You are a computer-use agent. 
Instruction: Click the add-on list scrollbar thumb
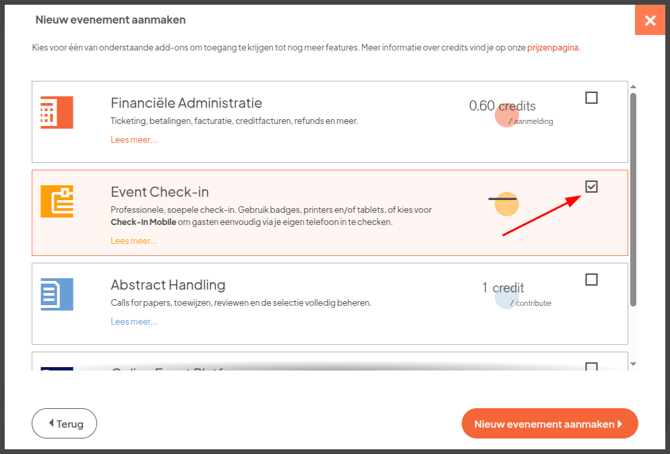coord(632,200)
